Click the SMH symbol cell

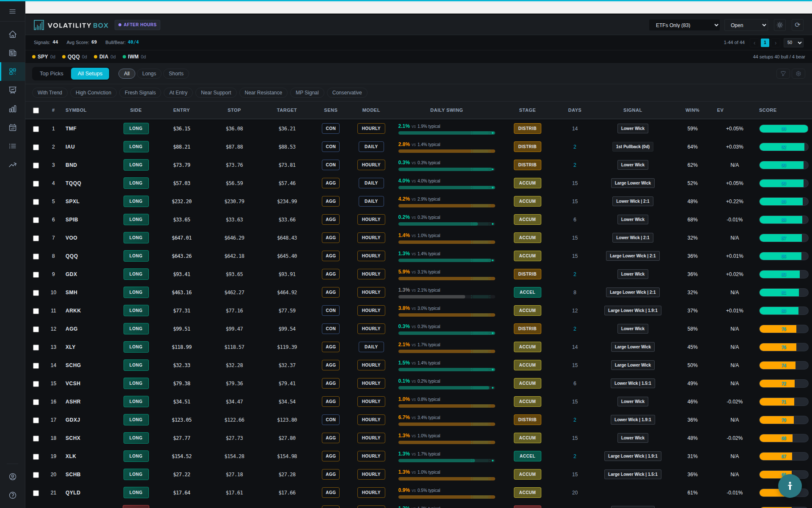71,293
